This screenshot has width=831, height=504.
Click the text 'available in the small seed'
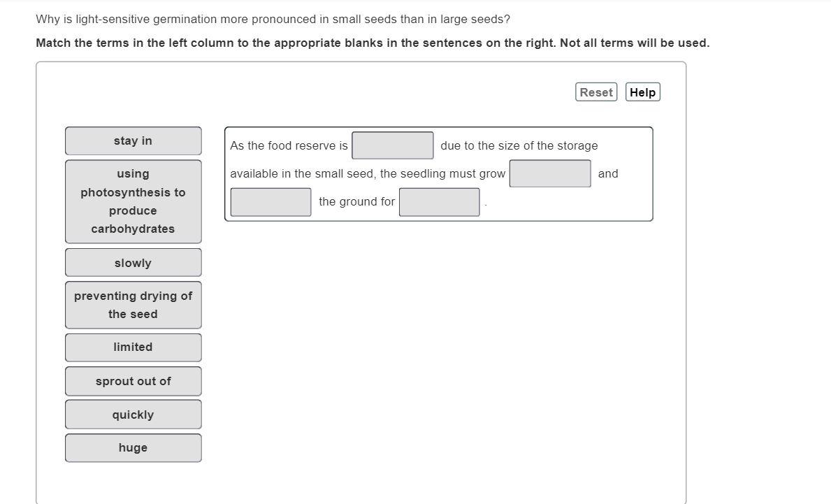click(x=302, y=174)
